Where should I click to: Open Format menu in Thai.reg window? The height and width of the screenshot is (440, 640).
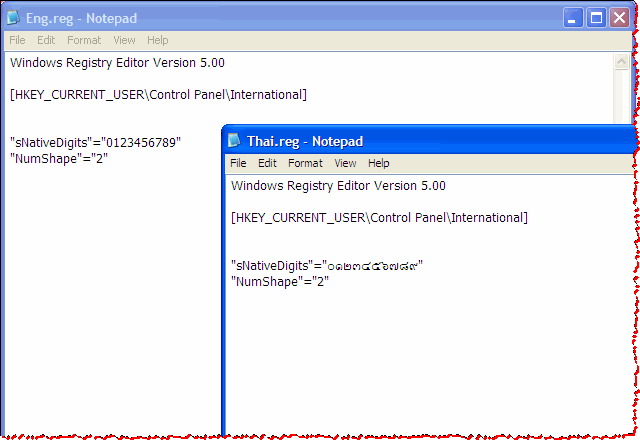[305, 163]
